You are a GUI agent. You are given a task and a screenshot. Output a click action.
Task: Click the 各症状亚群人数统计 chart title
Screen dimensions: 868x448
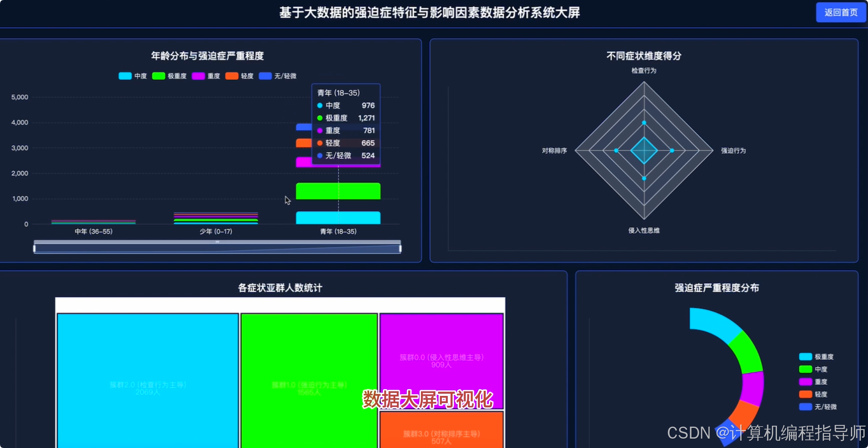coord(280,288)
